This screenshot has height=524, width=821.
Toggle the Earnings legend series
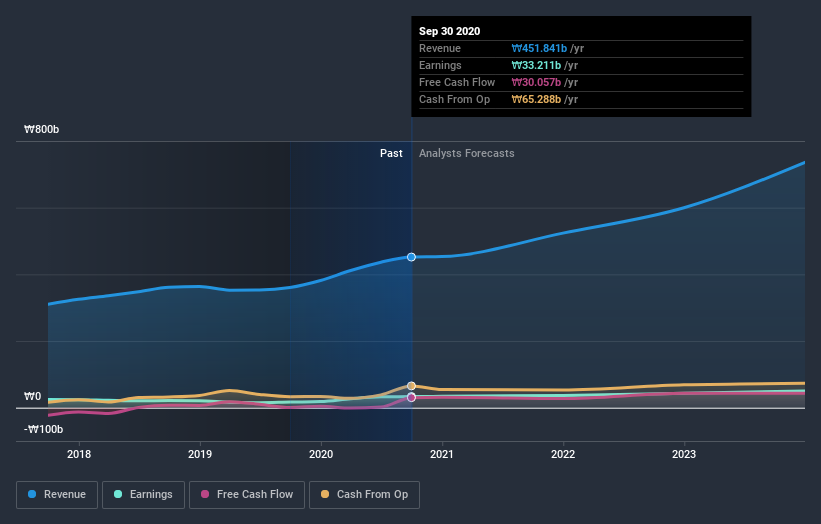coord(143,495)
